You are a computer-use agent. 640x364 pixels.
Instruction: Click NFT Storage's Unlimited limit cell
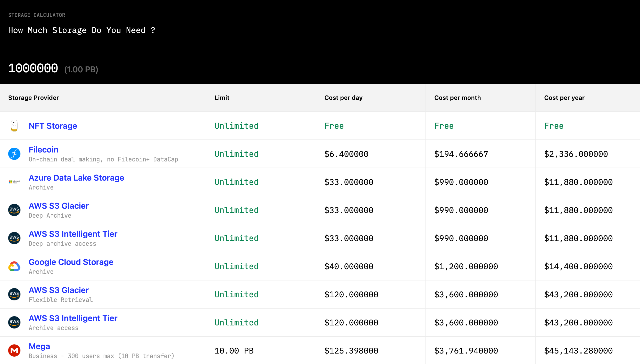[237, 126]
